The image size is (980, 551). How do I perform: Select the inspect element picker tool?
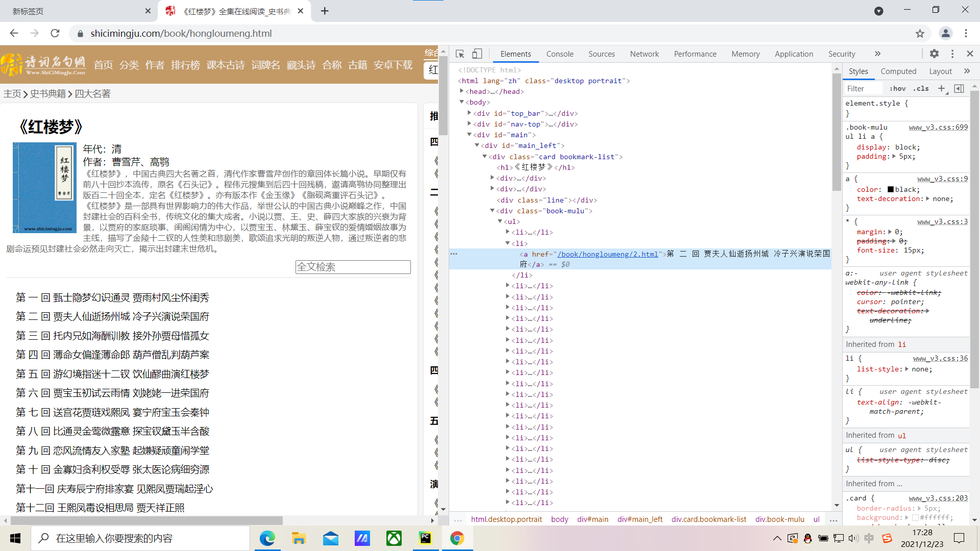point(460,54)
